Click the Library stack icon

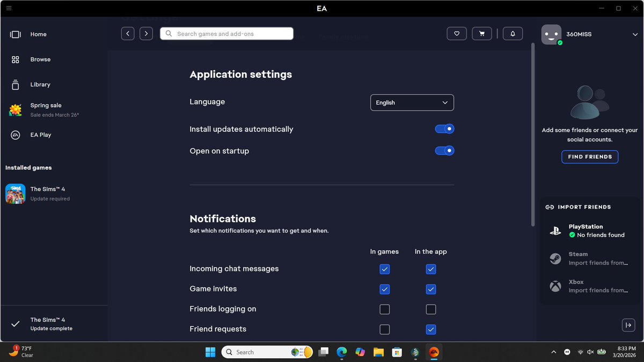tap(16, 85)
